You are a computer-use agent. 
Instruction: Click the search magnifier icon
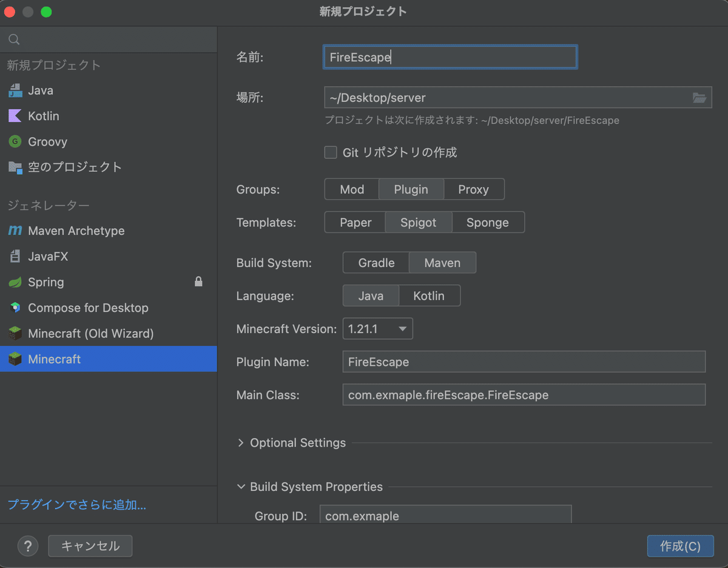[14, 39]
